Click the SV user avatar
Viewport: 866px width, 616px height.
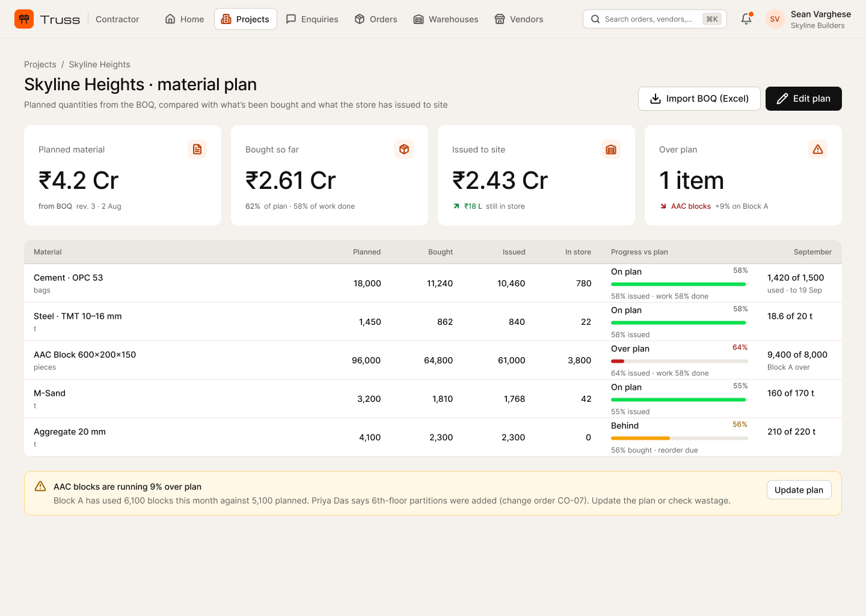point(775,19)
